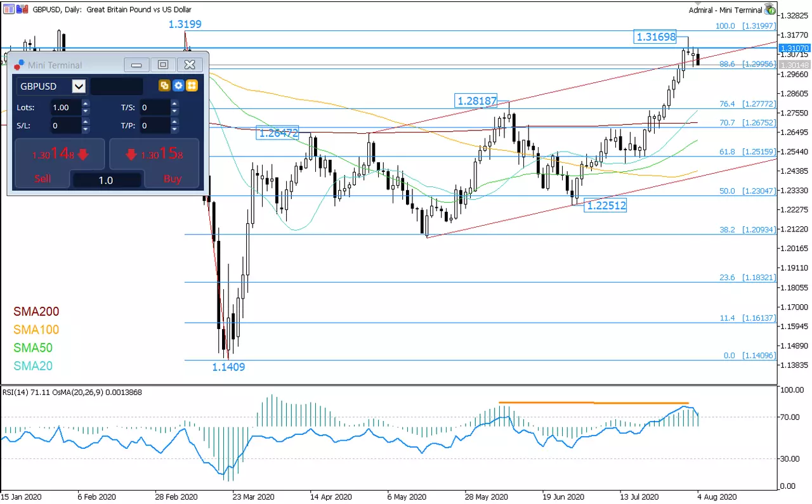Click the '4 Aug 2020' date axis label
812x504 pixels.
719,496
